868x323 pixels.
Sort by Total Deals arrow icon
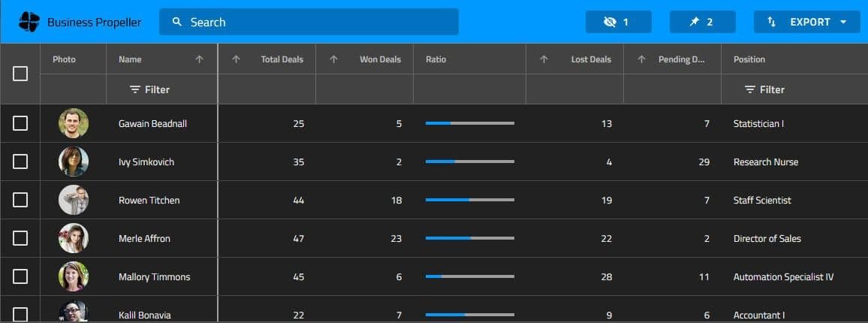click(x=236, y=59)
